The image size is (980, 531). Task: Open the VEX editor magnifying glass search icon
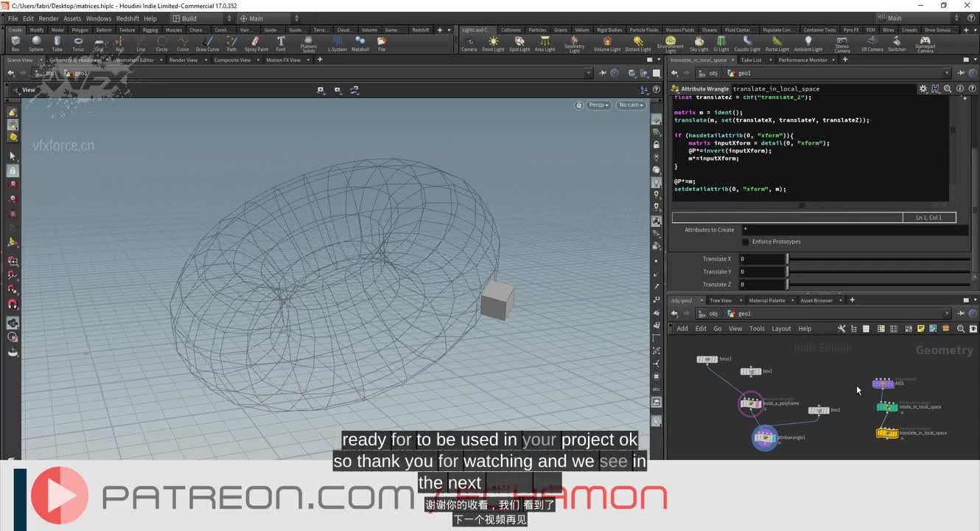[948, 88]
